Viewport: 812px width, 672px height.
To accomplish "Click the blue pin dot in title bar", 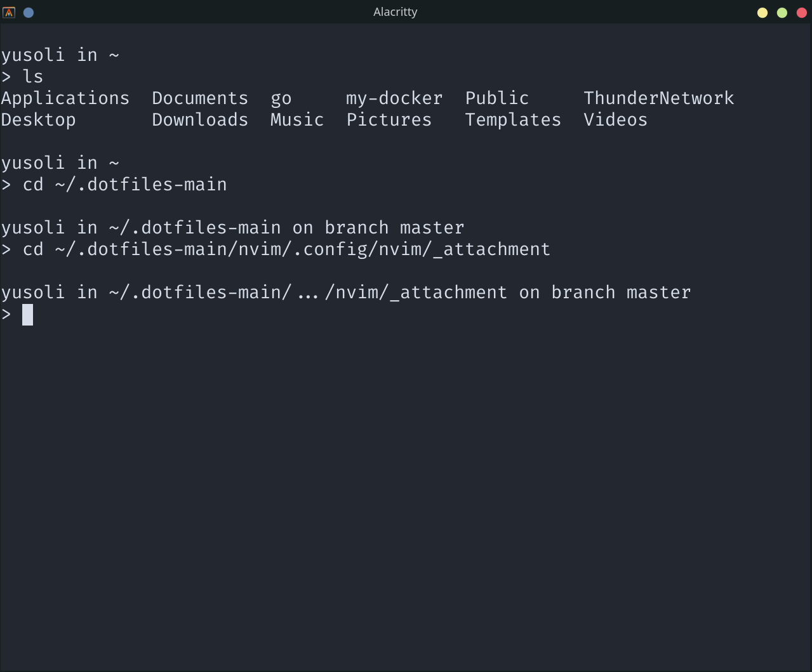I will (x=29, y=12).
